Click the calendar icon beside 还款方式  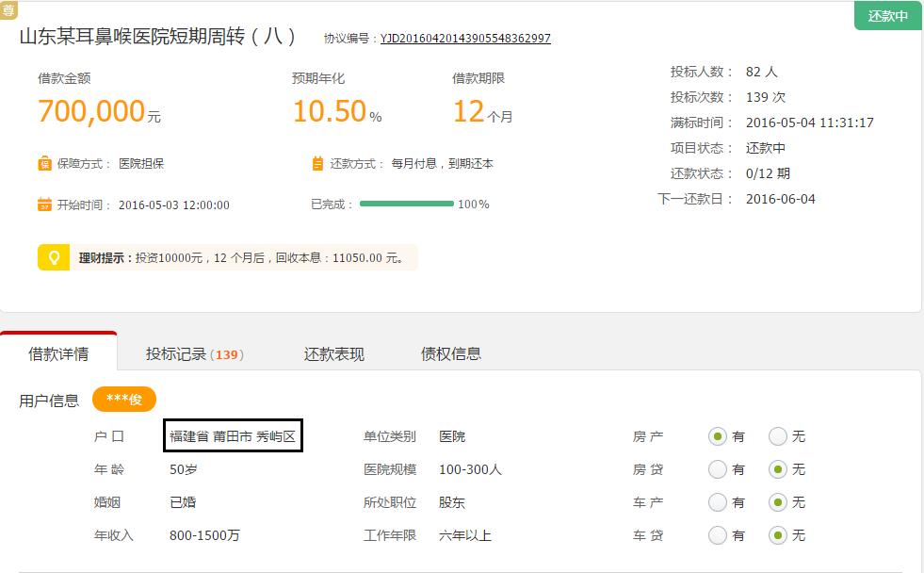pyautogui.click(x=319, y=161)
